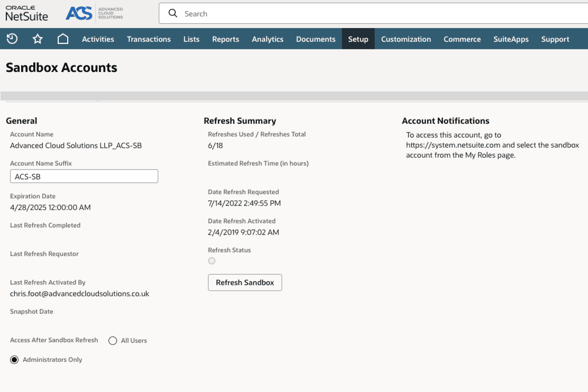Click the search magnifier icon
588x392 pixels.
pos(173,14)
